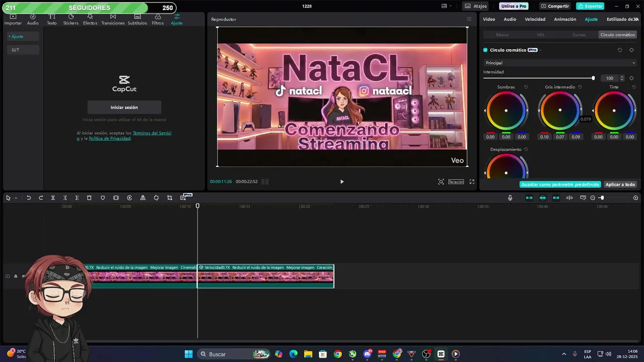
Task: Click the preview axis timeline icon
Action: pos(570,198)
